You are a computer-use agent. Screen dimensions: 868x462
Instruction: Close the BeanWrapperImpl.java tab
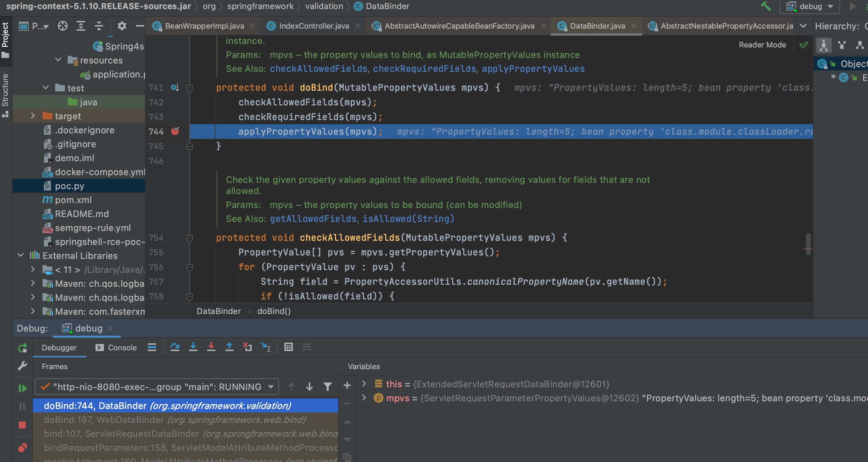(x=253, y=26)
